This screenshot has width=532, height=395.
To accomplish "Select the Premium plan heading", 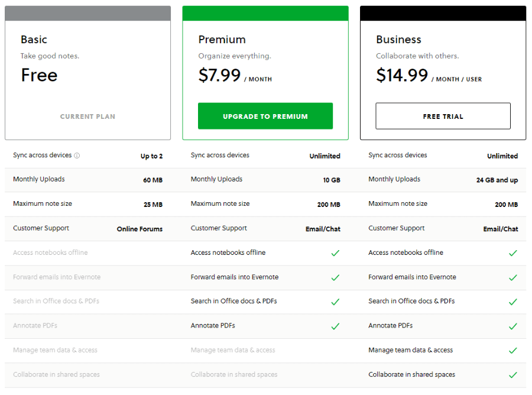I will [222, 40].
